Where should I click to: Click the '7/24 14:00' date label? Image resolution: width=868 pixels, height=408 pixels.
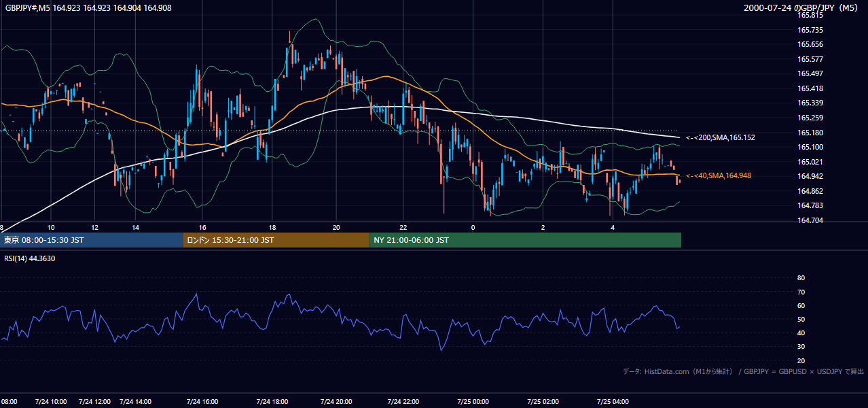[x=135, y=402]
